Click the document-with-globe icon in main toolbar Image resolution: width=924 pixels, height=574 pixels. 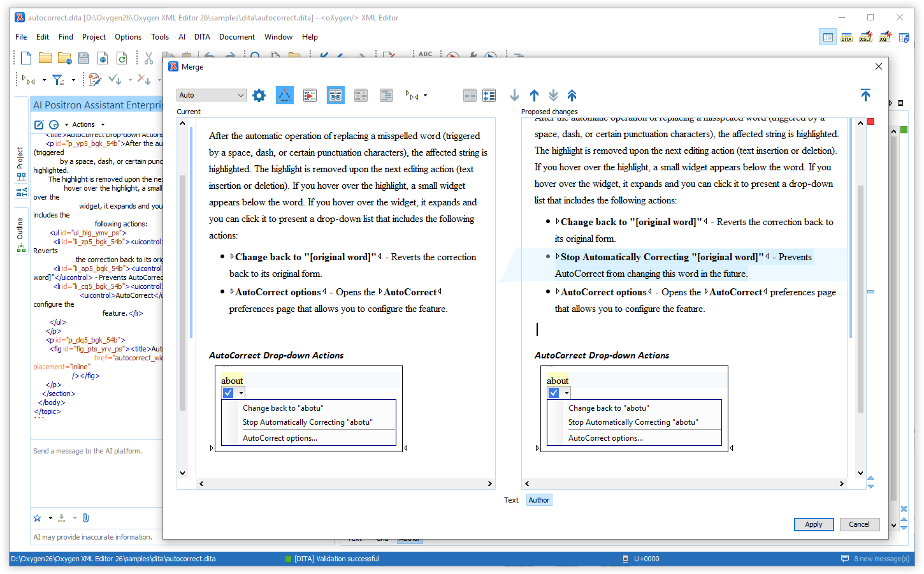tap(103, 58)
